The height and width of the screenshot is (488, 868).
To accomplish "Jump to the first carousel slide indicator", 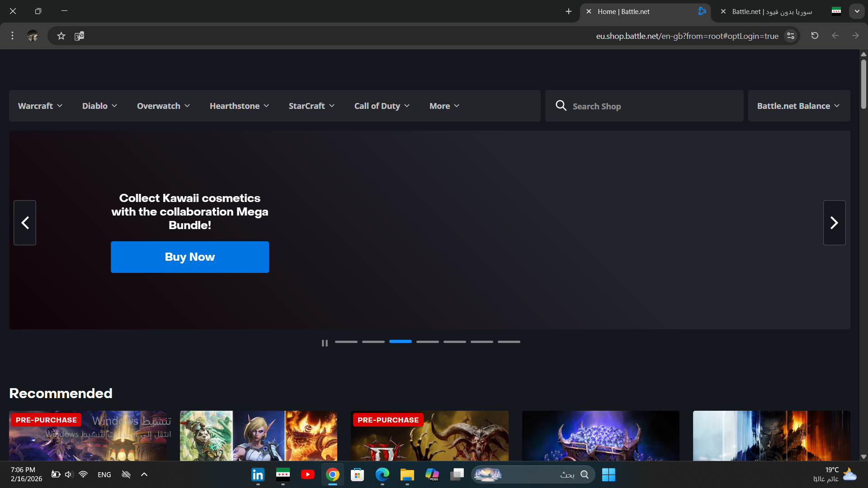I will [346, 342].
